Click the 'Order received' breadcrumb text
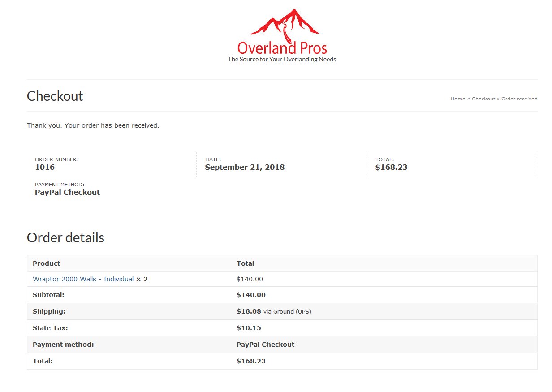The image size is (552, 392). (x=519, y=99)
